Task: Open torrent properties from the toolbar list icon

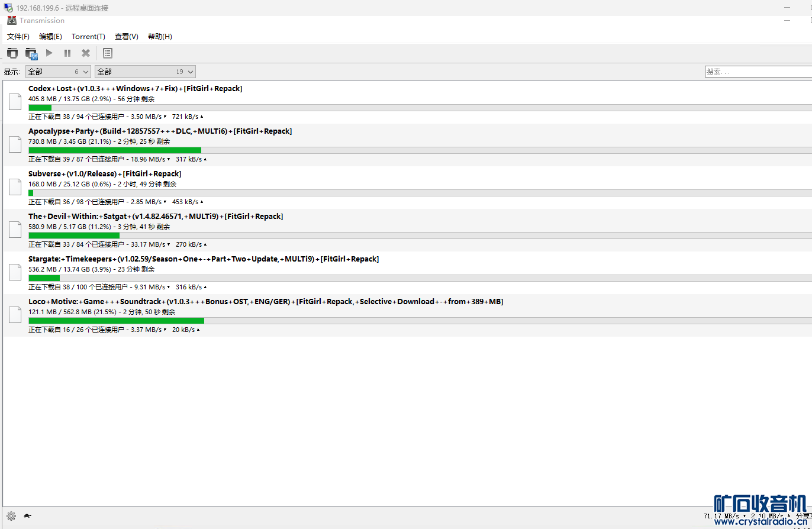Action: coord(107,53)
